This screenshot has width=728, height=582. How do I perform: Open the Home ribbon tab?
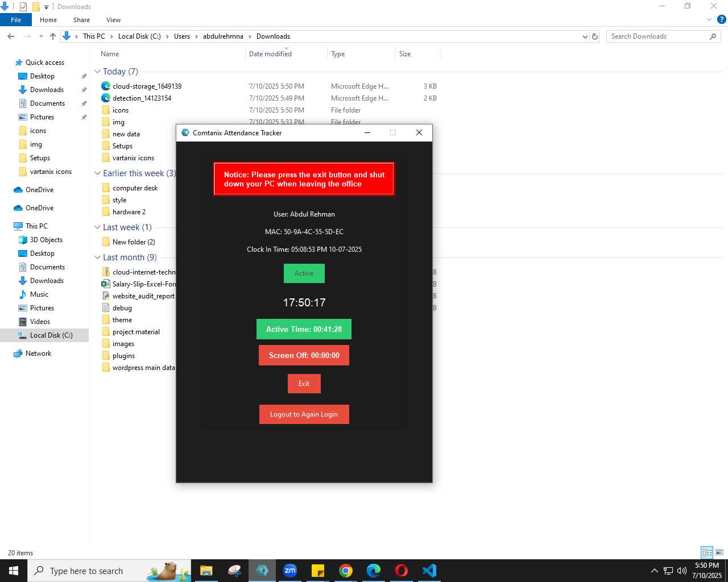pos(48,20)
